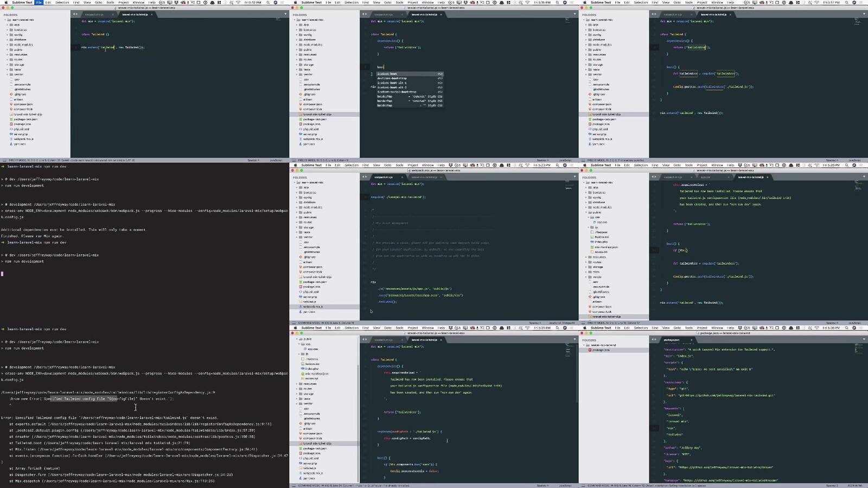Click 'Error: Specified Tailwind config file' terminal line
The height and width of the screenshot is (488, 868).
pyautogui.click(x=110, y=418)
